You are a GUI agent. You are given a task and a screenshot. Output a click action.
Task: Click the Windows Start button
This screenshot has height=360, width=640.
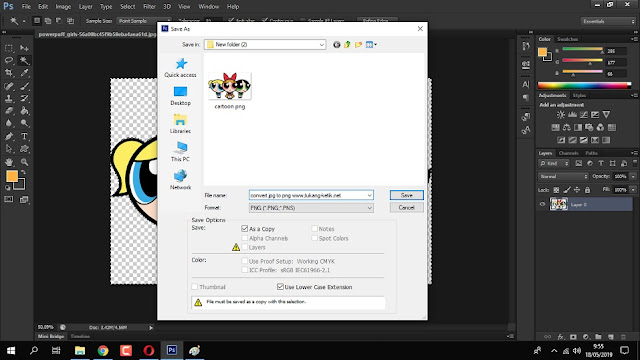tap(11, 351)
